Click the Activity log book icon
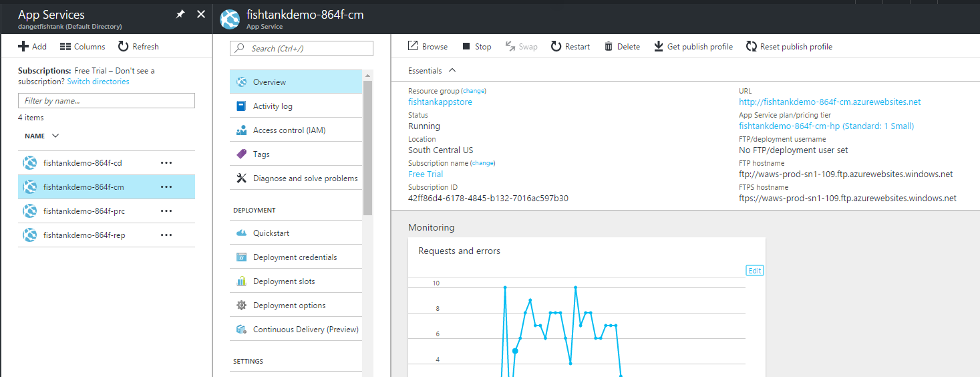The height and width of the screenshot is (377, 980). click(241, 106)
